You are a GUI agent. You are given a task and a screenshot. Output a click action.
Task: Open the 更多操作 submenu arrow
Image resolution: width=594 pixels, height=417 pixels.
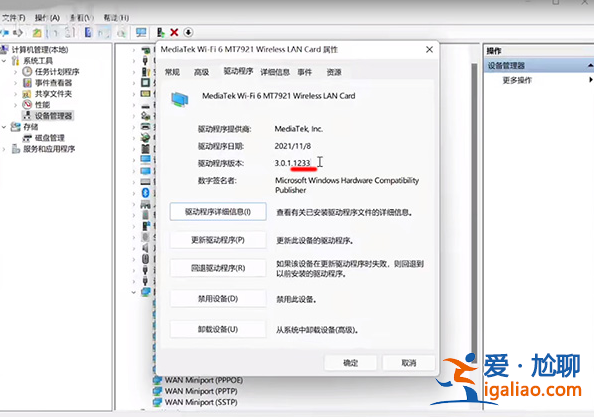click(x=590, y=80)
